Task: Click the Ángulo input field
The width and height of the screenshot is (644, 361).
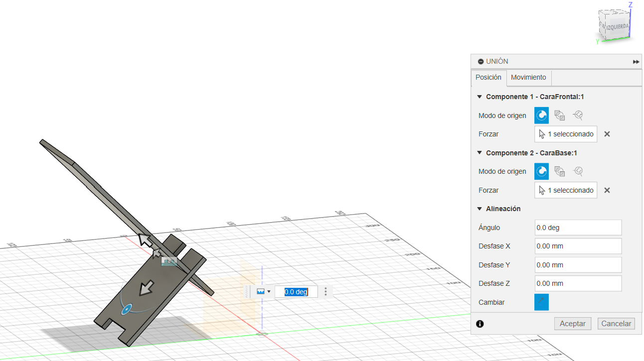Action: [578, 228]
